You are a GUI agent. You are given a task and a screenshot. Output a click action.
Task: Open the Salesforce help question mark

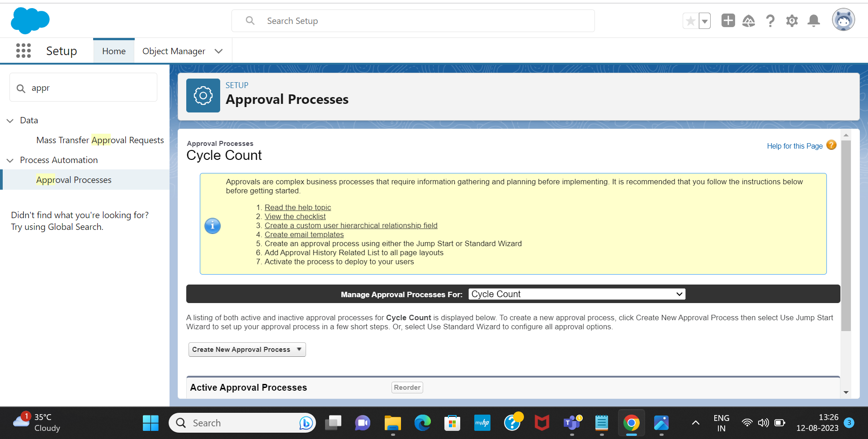(770, 21)
